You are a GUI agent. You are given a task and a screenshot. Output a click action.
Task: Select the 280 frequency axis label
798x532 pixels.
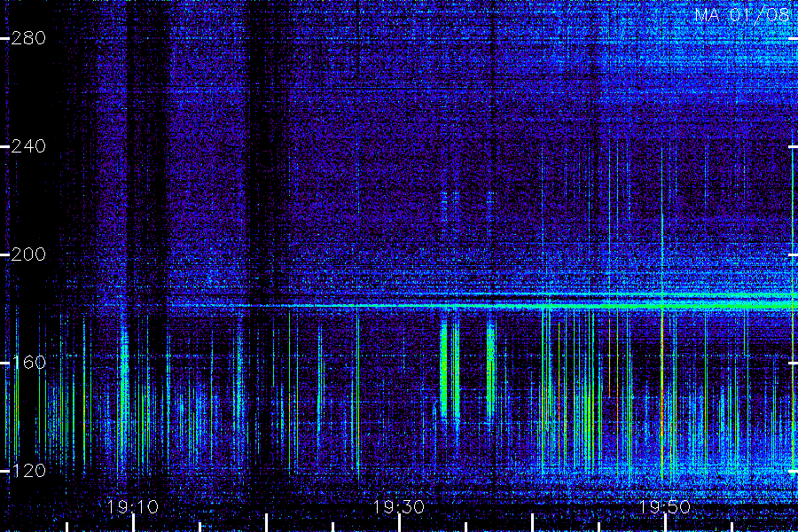pos(28,38)
